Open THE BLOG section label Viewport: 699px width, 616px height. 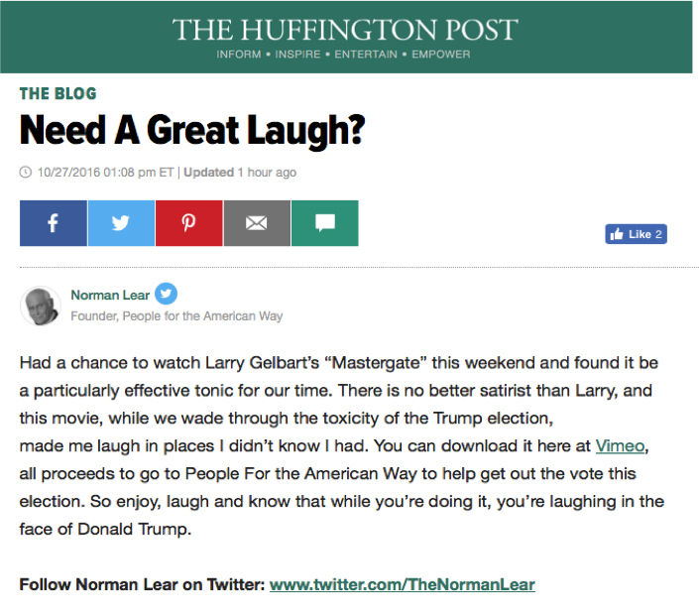[58, 93]
